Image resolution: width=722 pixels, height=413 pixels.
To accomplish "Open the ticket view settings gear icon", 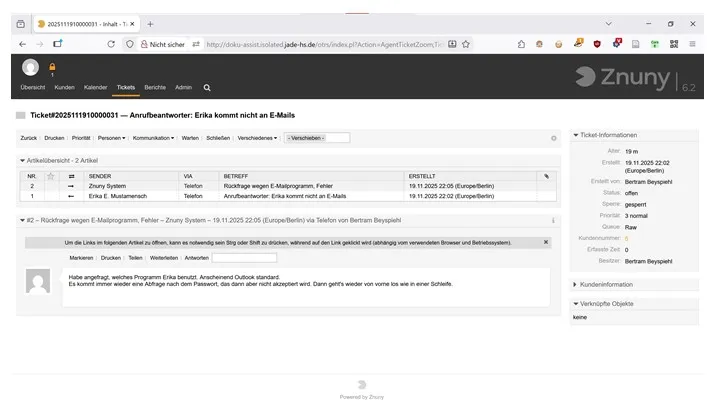I will pos(554,138).
